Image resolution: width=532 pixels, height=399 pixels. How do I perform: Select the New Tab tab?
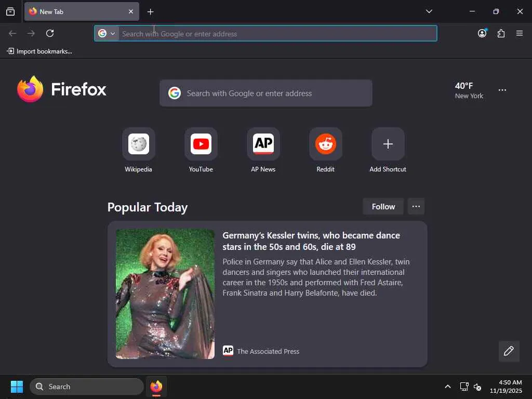tap(82, 11)
